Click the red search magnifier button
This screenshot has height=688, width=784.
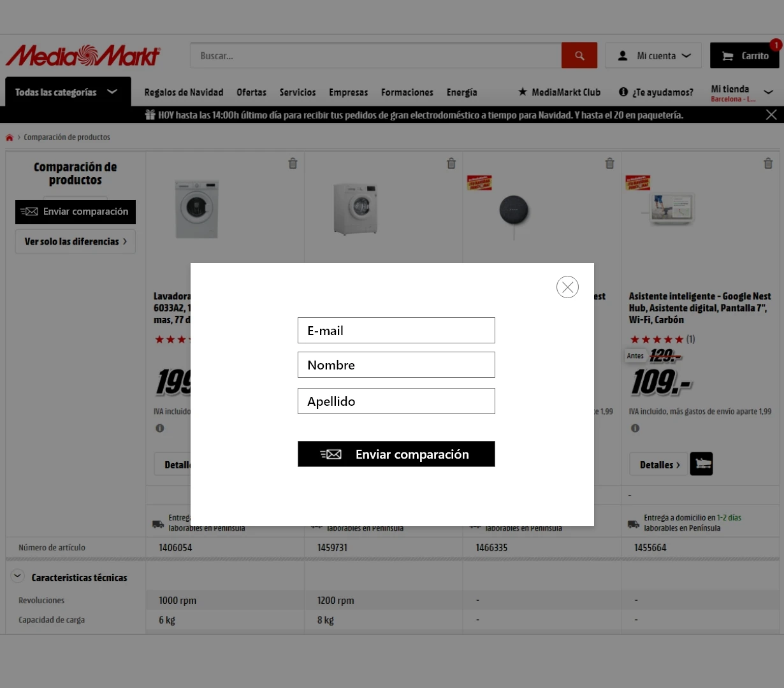579,55
